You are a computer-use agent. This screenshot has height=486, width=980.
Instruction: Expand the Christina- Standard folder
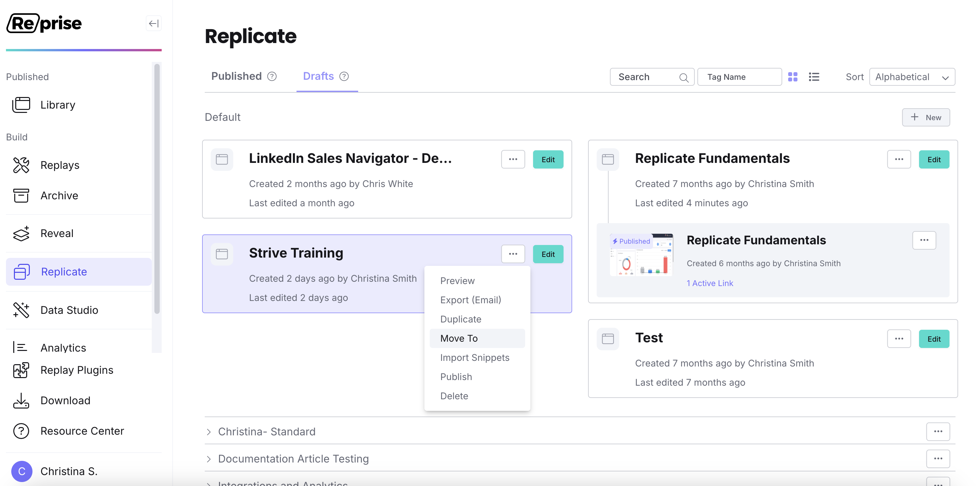(x=209, y=432)
